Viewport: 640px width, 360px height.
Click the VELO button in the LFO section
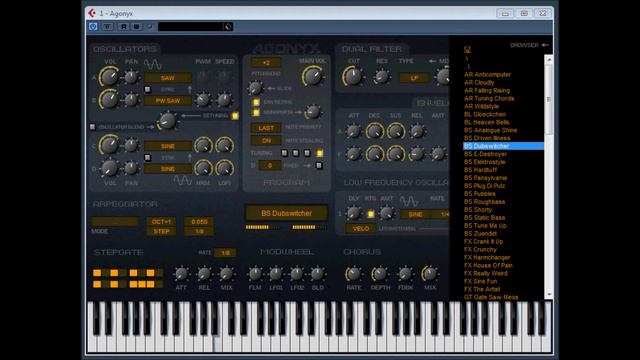click(361, 229)
